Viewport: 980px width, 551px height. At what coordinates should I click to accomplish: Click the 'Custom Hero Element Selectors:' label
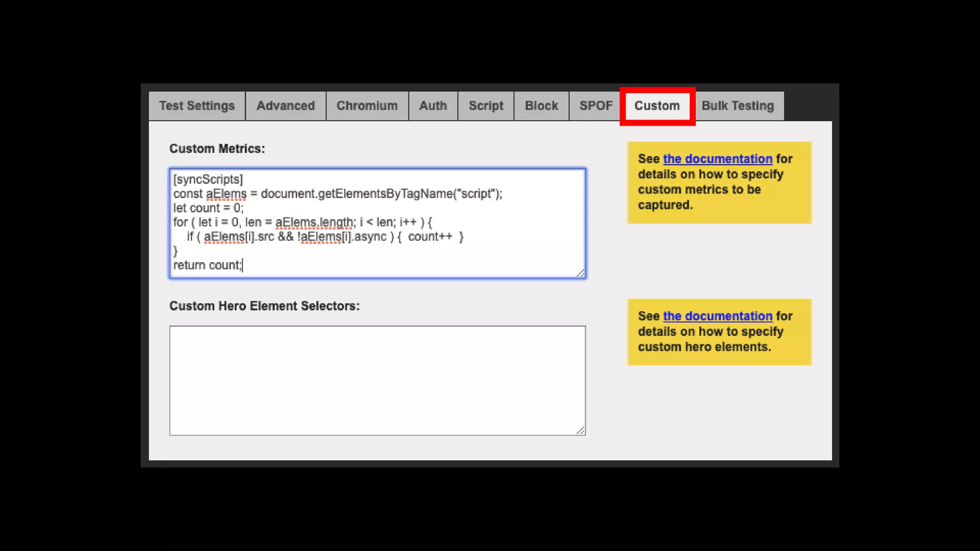tap(264, 306)
